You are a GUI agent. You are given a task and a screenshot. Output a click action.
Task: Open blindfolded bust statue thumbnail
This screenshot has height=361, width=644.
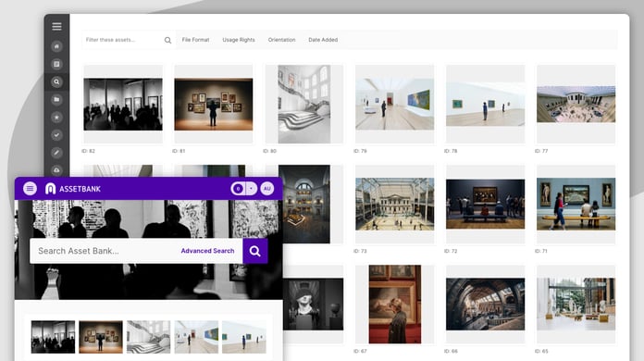click(313, 305)
